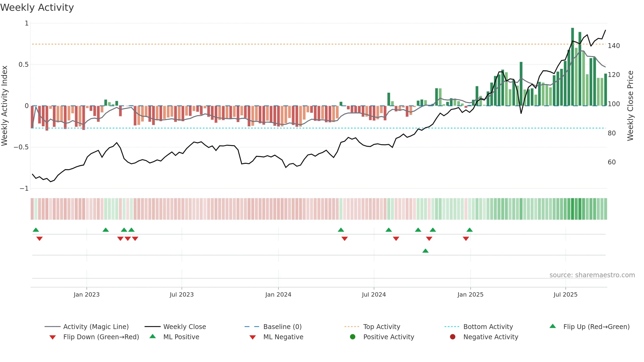This screenshot has width=644, height=362.
Task: Click the flip-up marker just left of Jan 2025
Action: (470, 230)
